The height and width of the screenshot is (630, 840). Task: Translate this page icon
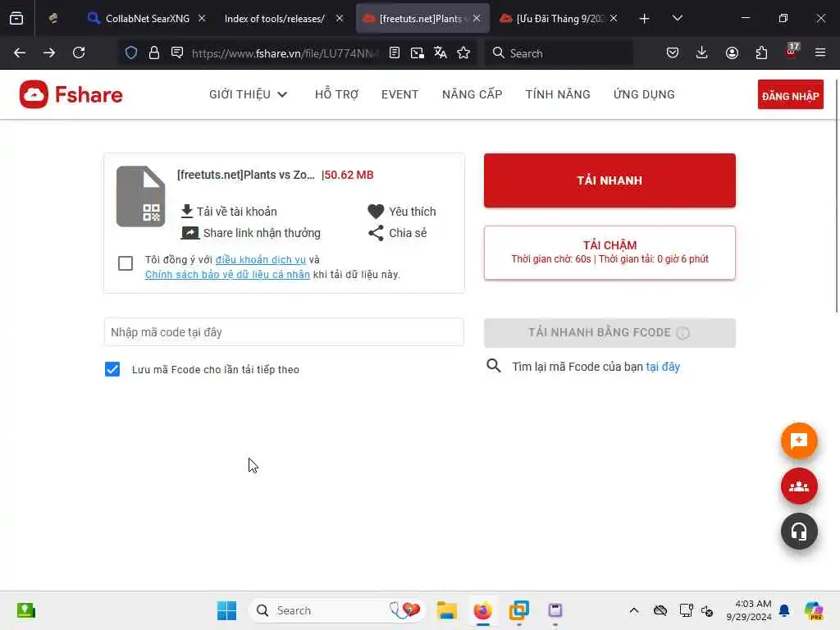tap(441, 52)
